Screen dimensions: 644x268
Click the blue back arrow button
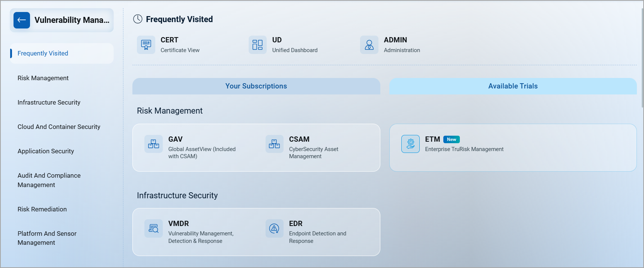22,20
